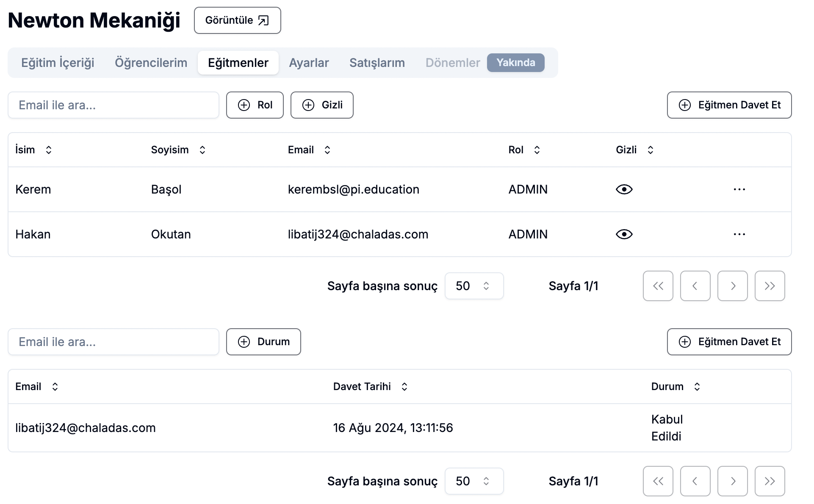Toggle visibility eye for Kerem Başol
814x504 pixels.
[x=624, y=189]
